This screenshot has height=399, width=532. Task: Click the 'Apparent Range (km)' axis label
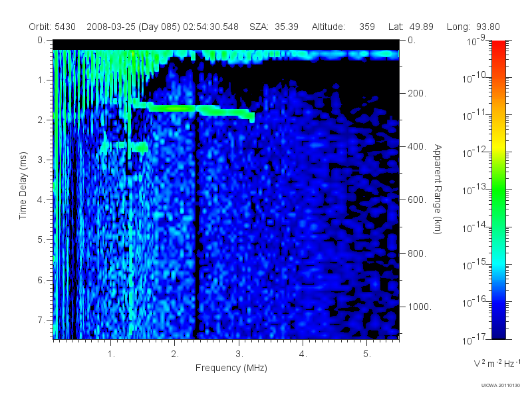438,189
